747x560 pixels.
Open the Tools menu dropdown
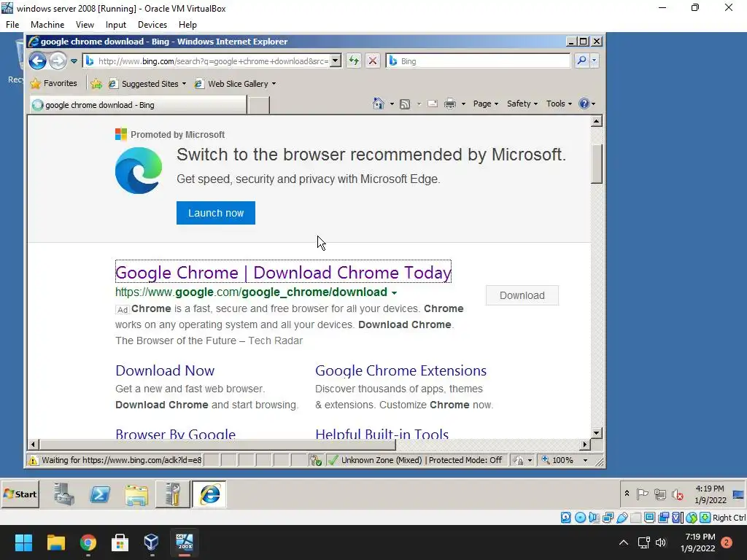tap(559, 104)
